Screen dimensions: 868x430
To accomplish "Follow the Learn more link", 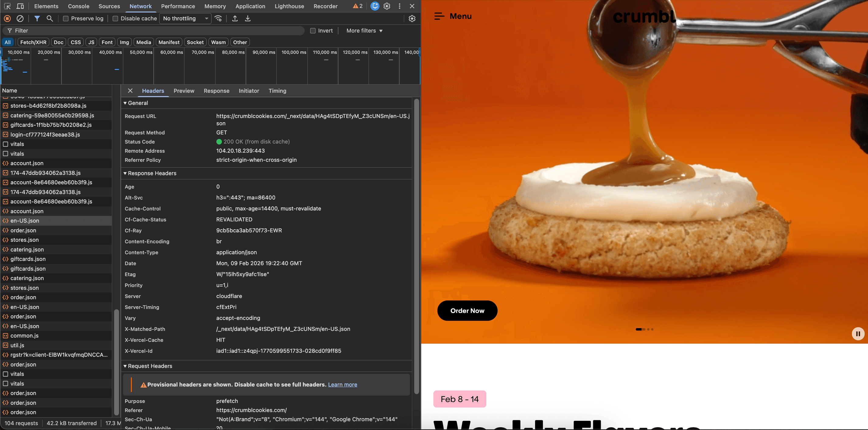I will point(342,385).
